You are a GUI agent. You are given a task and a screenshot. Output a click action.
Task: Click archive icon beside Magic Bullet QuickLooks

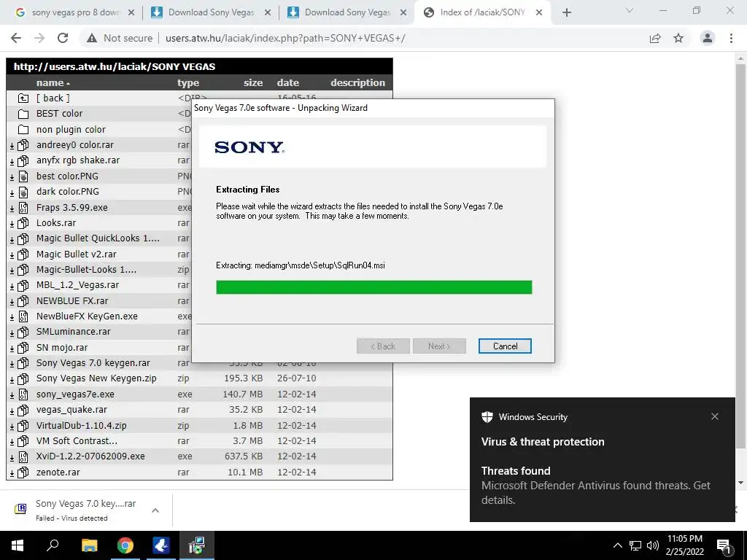tap(23, 238)
